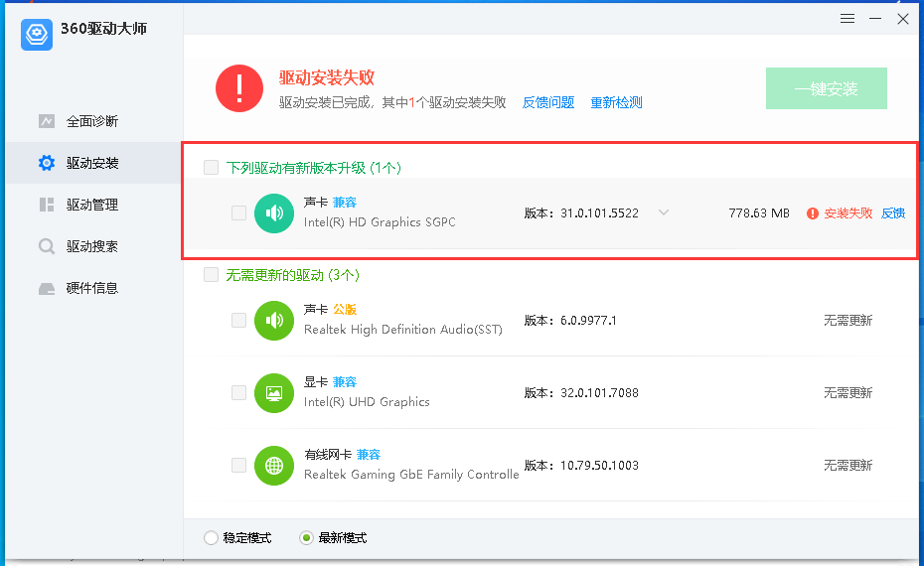Click the 778.63 MB size text
The width and height of the screenshot is (924, 566).
pos(759,213)
